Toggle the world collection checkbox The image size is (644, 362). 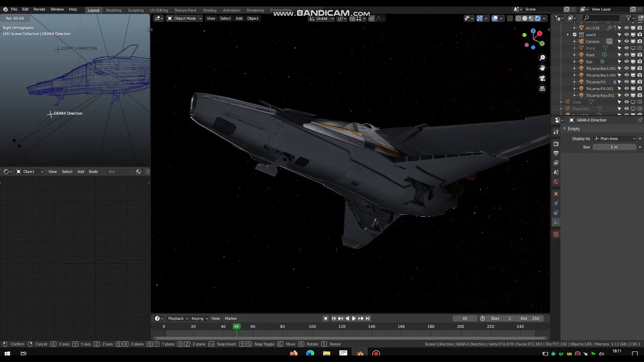click(x=575, y=35)
